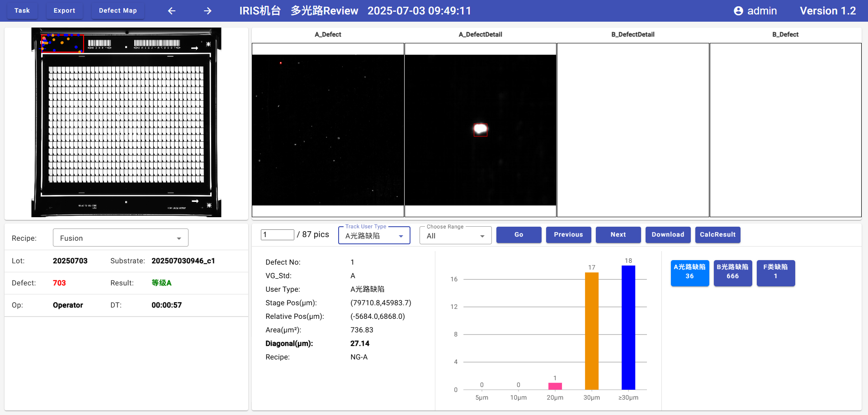
Task: Go to the Previous defect picture
Action: pos(568,235)
